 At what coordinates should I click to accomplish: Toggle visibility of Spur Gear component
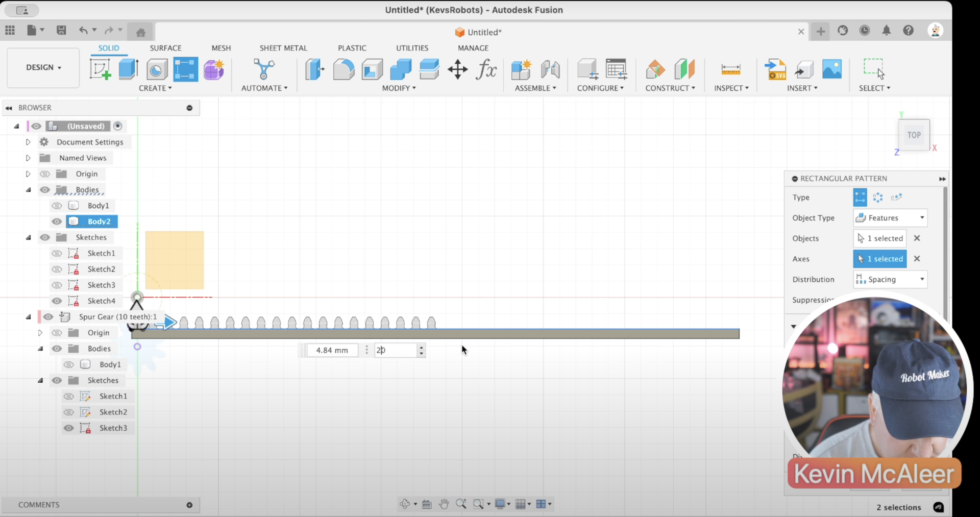[48, 317]
